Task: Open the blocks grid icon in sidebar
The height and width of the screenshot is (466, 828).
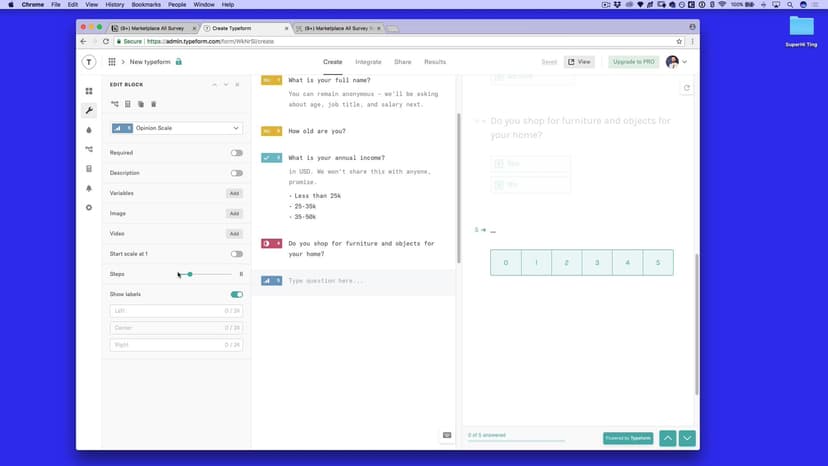Action: [89, 91]
